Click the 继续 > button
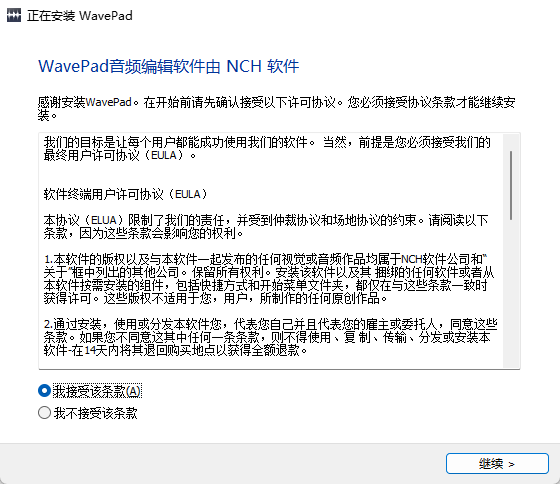This screenshot has width=560, height=484. click(x=497, y=464)
